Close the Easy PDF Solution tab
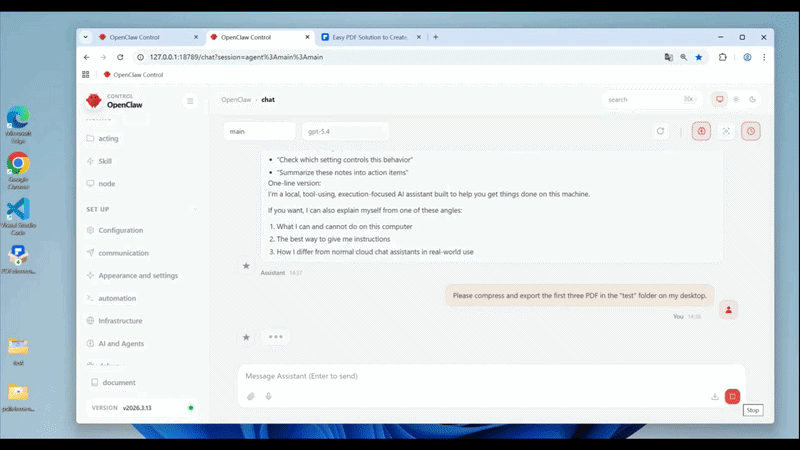Image resolution: width=800 pixels, height=450 pixels. tap(418, 37)
